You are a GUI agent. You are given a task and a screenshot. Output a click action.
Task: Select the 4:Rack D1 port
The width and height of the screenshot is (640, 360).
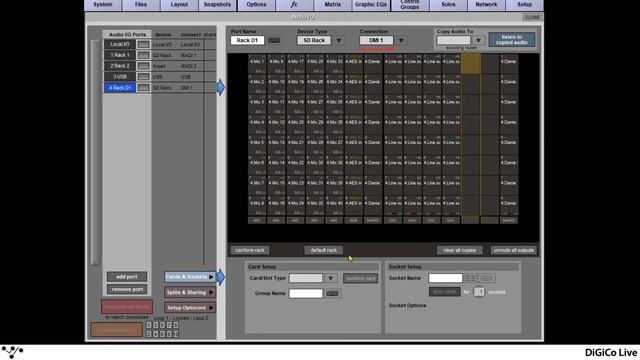click(120, 88)
